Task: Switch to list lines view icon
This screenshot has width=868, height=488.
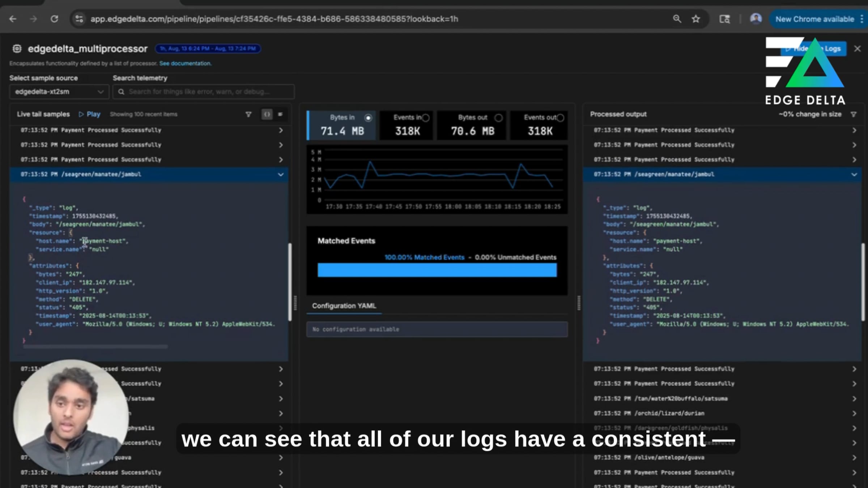Action: point(280,114)
